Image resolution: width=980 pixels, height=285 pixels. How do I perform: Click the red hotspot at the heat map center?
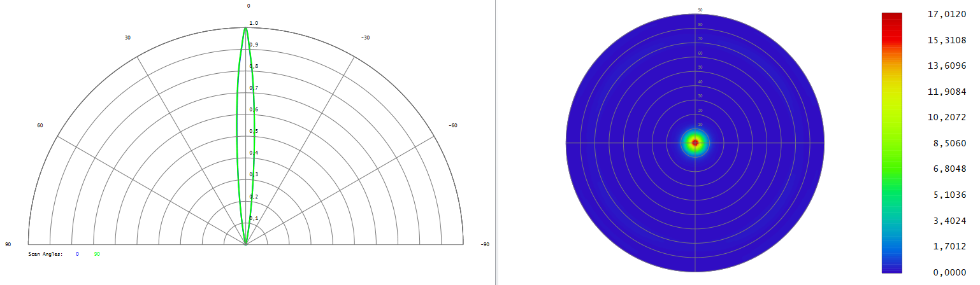click(695, 143)
